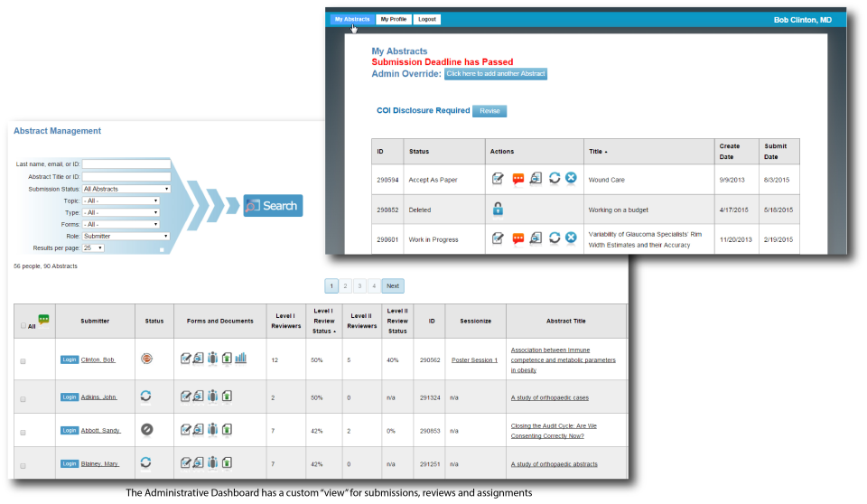Click people icon in Abbott, Sandy row
The width and height of the screenshot is (867, 504).
coord(212,429)
